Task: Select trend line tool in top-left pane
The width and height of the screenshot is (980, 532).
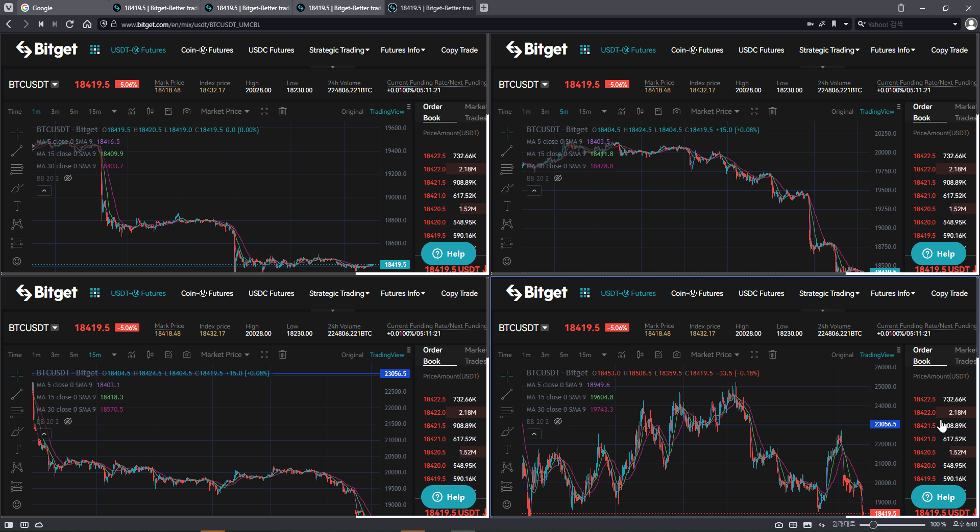Action: (17, 151)
